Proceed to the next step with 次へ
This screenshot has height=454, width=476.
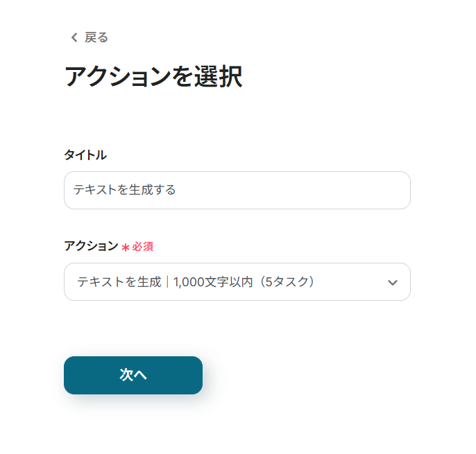coord(133,375)
